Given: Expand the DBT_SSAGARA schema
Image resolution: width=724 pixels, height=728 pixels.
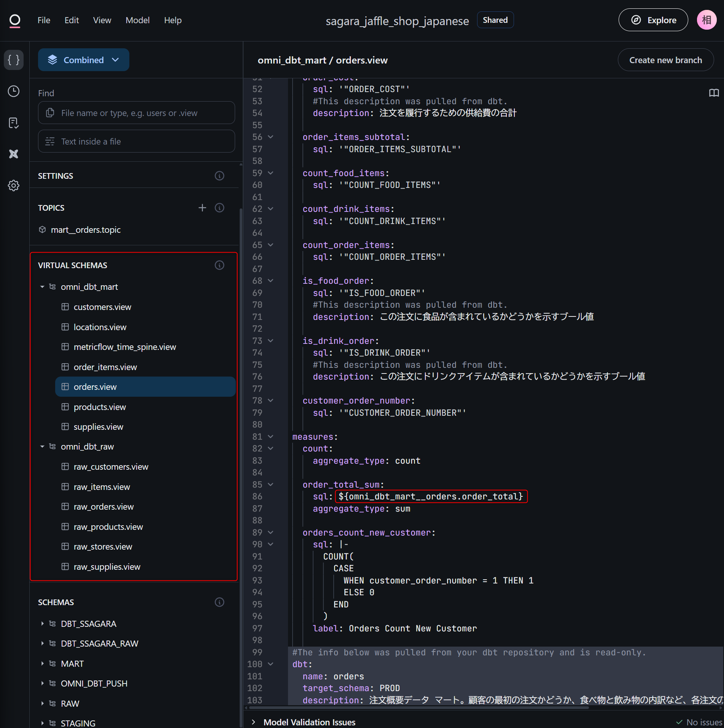Looking at the screenshot, I should (42, 624).
